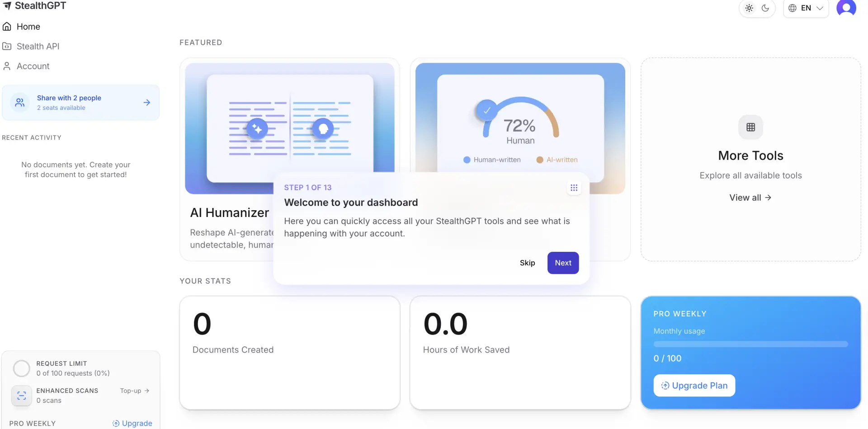Click the Account person icon

click(x=7, y=66)
